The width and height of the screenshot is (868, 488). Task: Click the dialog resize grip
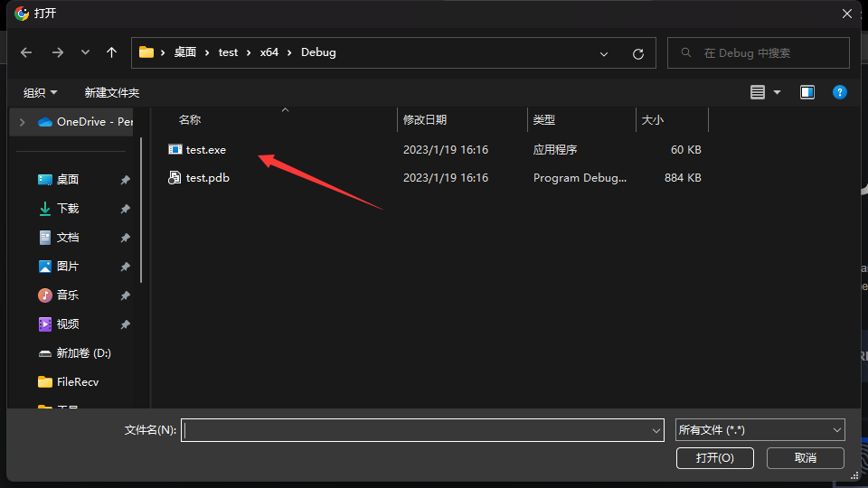coord(855,476)
